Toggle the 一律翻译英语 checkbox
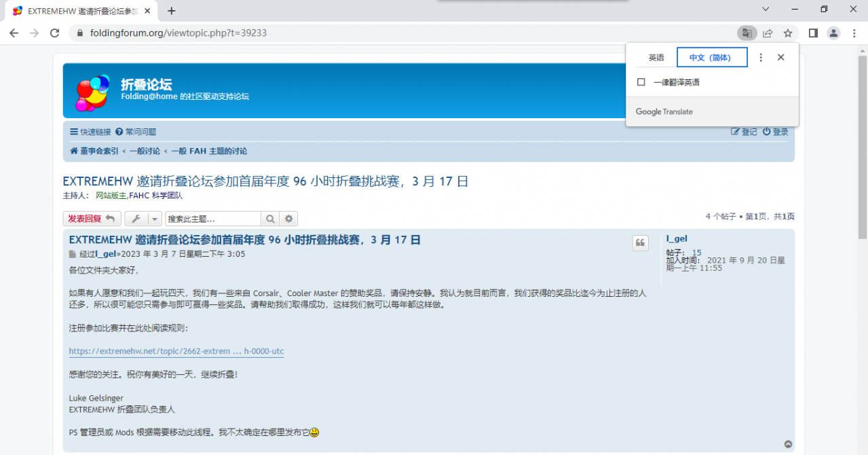 pos(641,82)
